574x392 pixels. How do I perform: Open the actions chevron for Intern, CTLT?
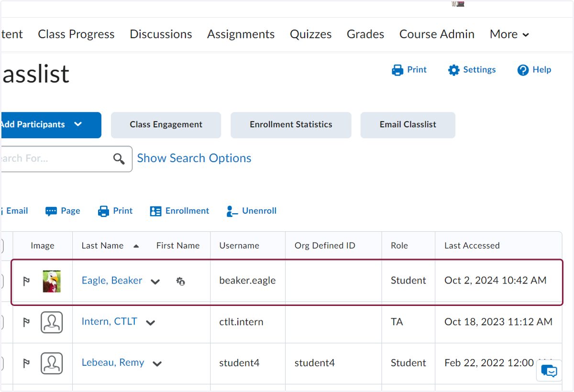(150, 323)
